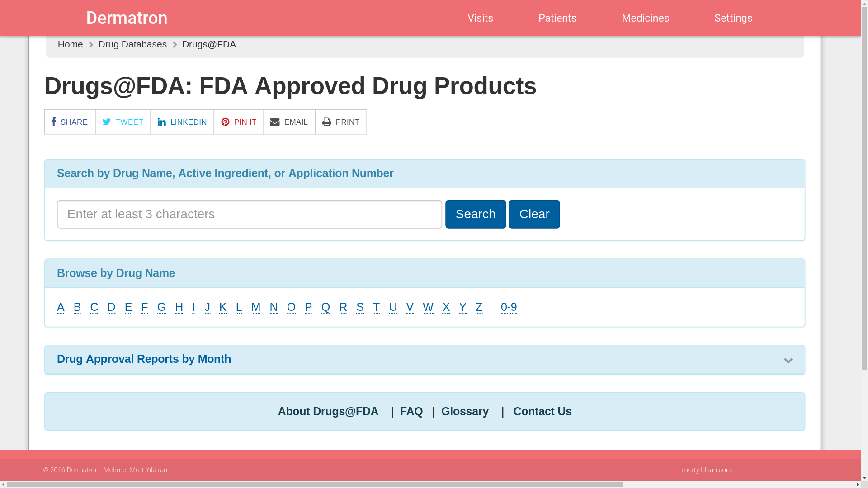This screenshot has height=488, width=868.
Task: Click the breadcrumb arrow after Home
Action: tap(91, 44)
